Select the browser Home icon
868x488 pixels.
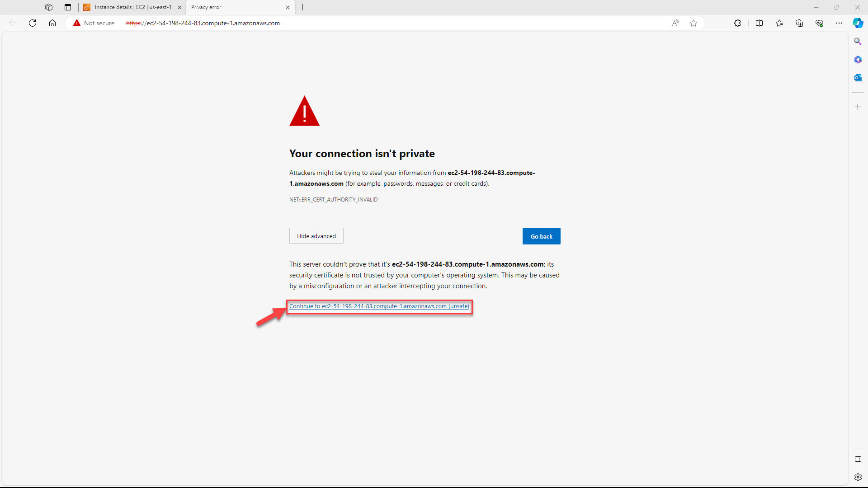[x=52, y=23]
